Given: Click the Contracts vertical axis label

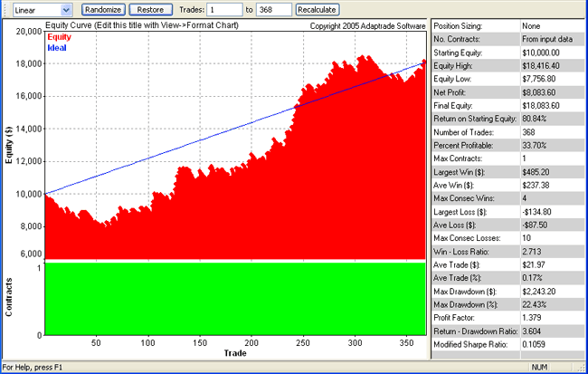Looking at the screenshot, I should (8, 297).
